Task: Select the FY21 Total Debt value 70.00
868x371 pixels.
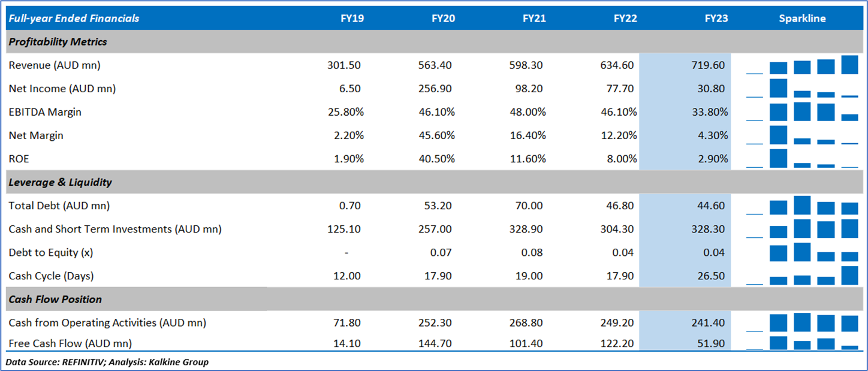Action: coord(529,206)
